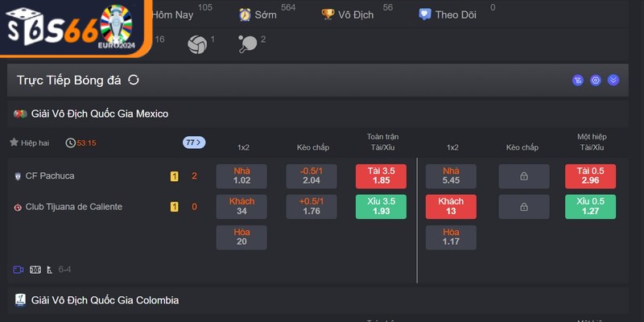644x322 pixels.
Task: Select the table tennis sport icon
Action: click(248, 45)
